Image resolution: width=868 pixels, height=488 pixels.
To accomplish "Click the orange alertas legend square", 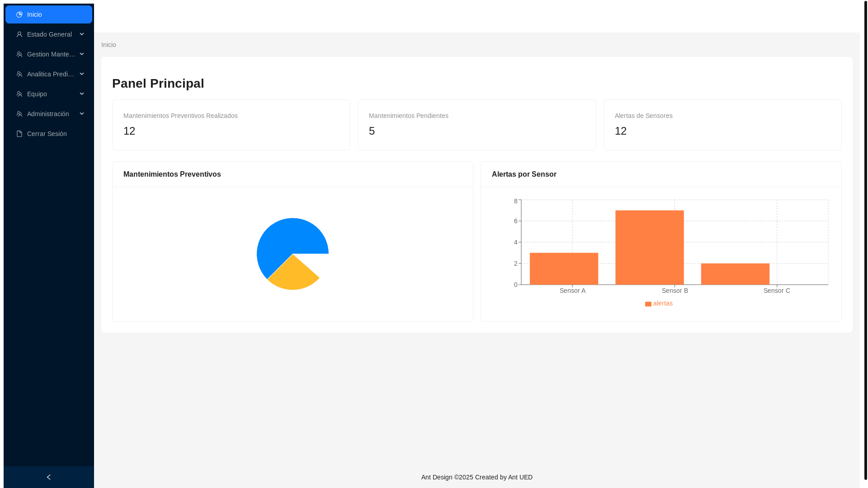I will click(648, 304).
